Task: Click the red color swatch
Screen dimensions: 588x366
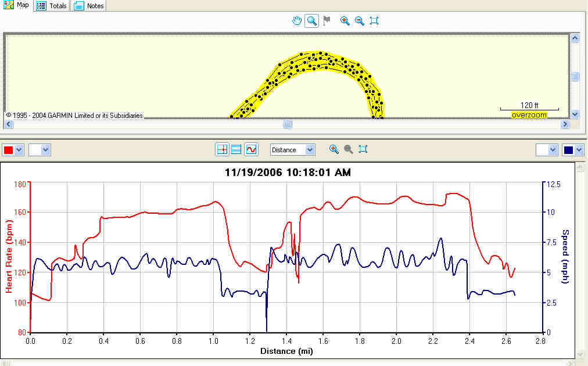Action: (x=9, y=150)
